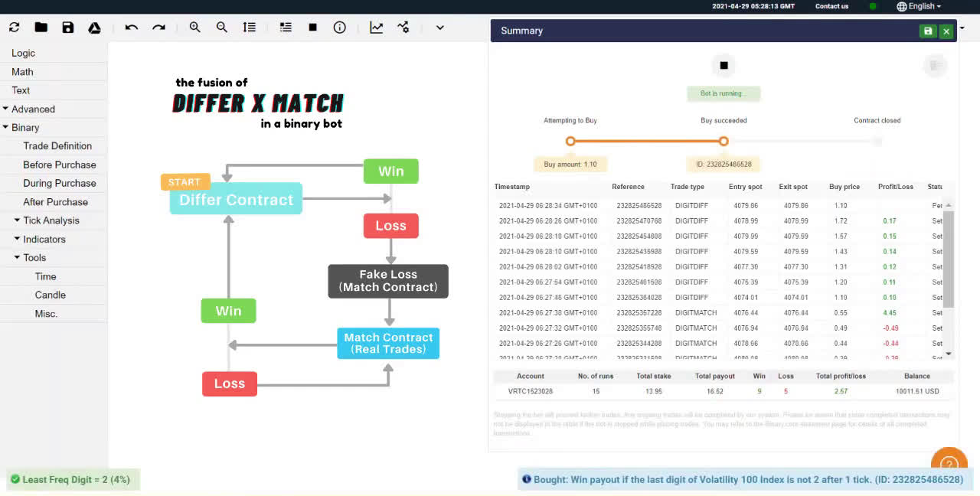Open the chart view icon
Image resolution: width=980 pixels, height=496 pixels.
376,27
